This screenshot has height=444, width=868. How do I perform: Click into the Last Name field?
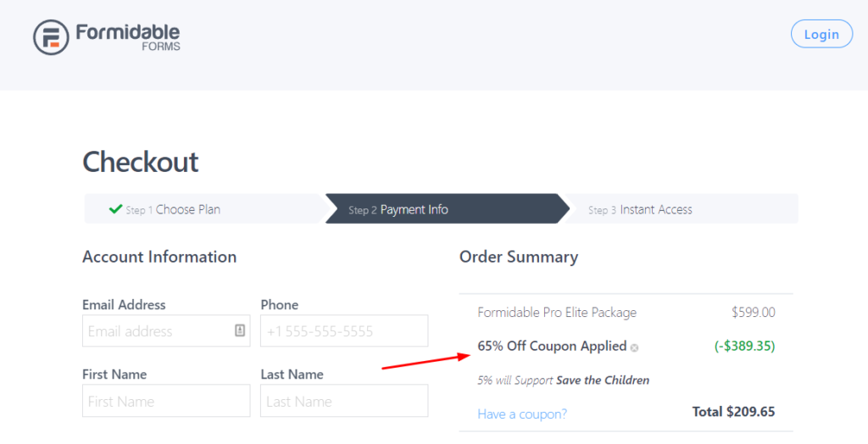click(x=344, y=401)
